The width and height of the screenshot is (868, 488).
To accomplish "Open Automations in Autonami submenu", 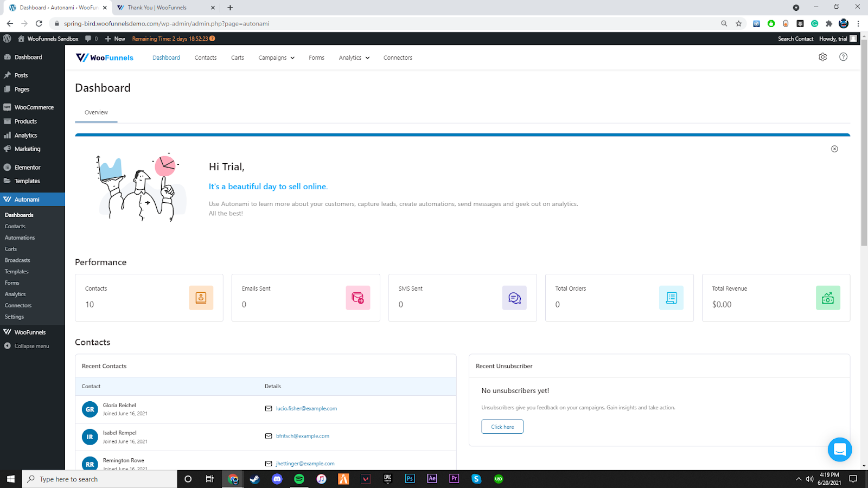I will [20, 237].
